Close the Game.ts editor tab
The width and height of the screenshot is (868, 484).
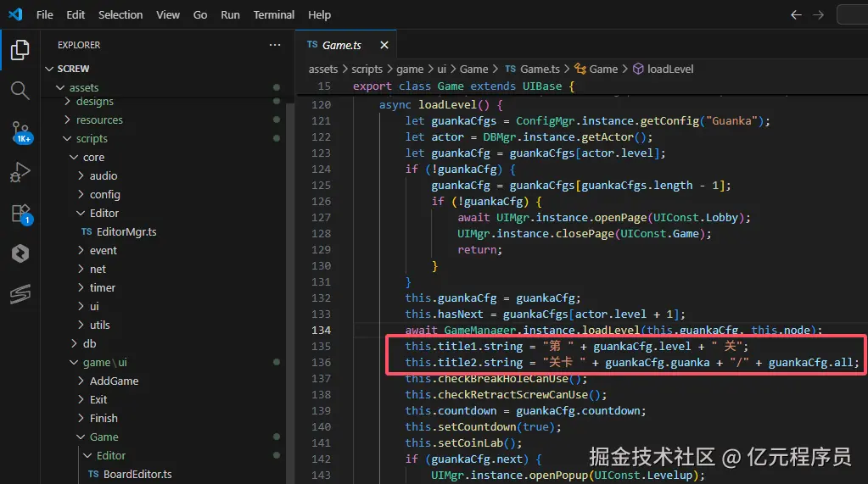coord(384,45)
